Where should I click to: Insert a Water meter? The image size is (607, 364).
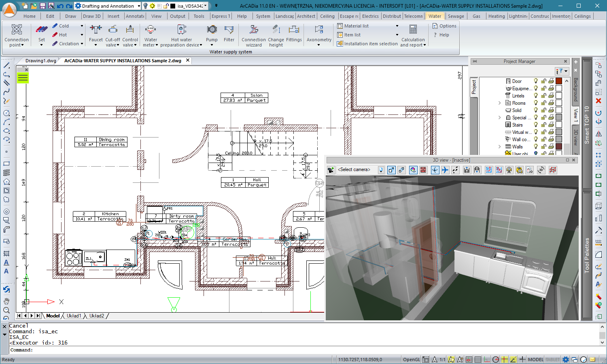pyautogui.click(x=151, y=36)
